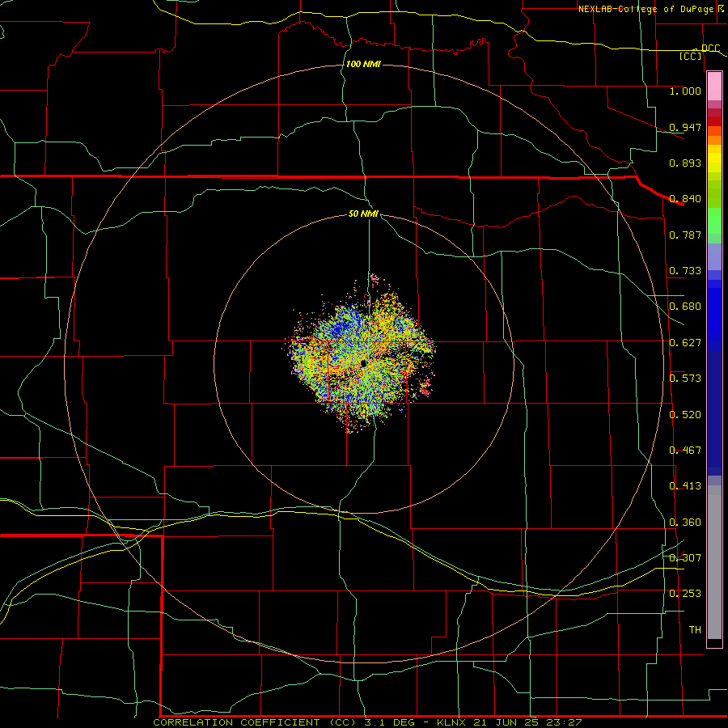Select the 100 NMI range ring label
Image resolution: width=728 pixels, height=728 pixels.
pyautogui.click(x=363, y=64)
